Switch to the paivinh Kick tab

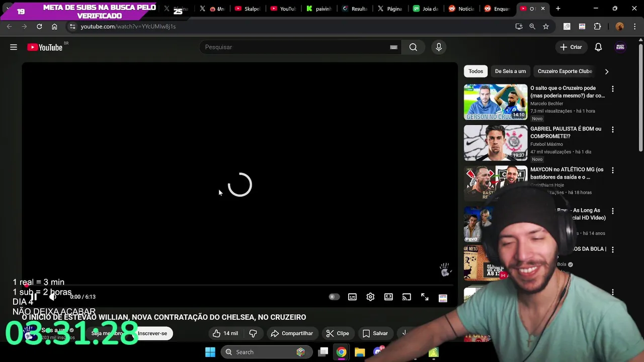[318, 9]
